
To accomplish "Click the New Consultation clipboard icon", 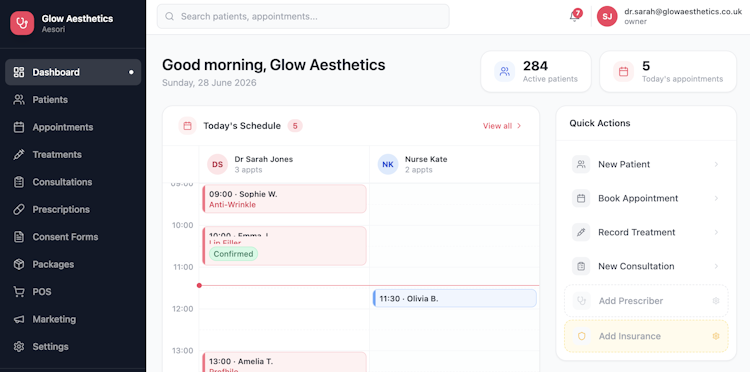I will click(x=581, y=266).
